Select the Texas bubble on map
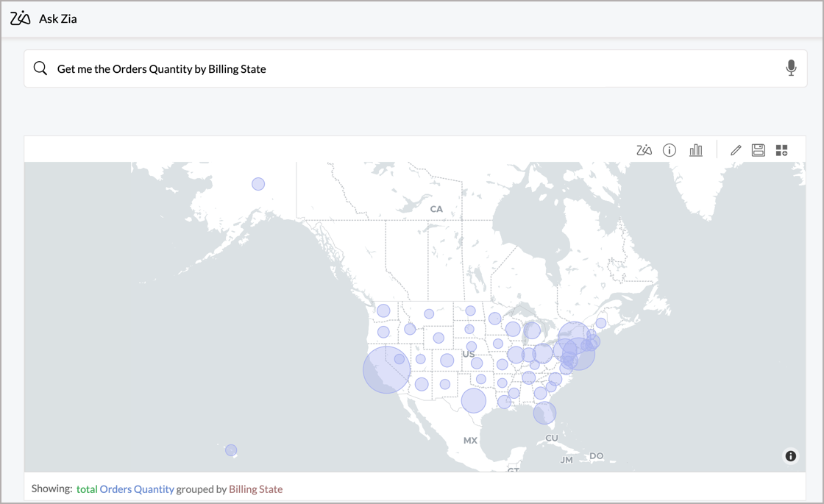Viewport: 824px width, 504px height. [x=474, y=400]
